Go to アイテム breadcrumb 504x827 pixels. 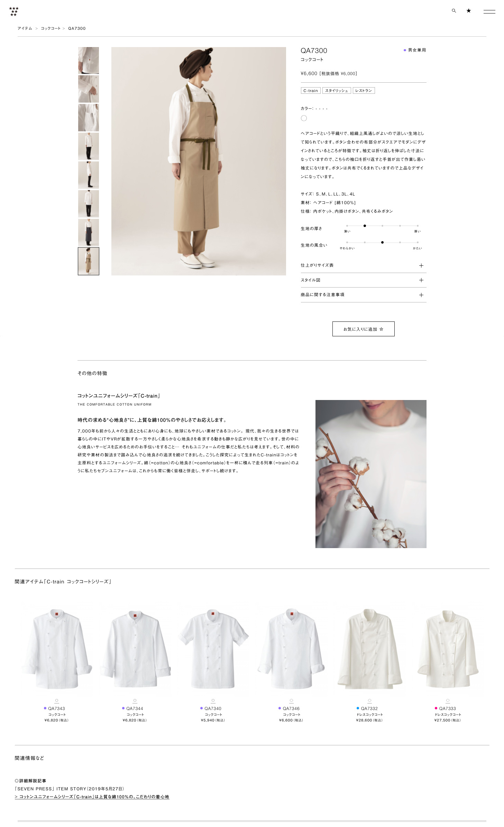click(25, 28)
